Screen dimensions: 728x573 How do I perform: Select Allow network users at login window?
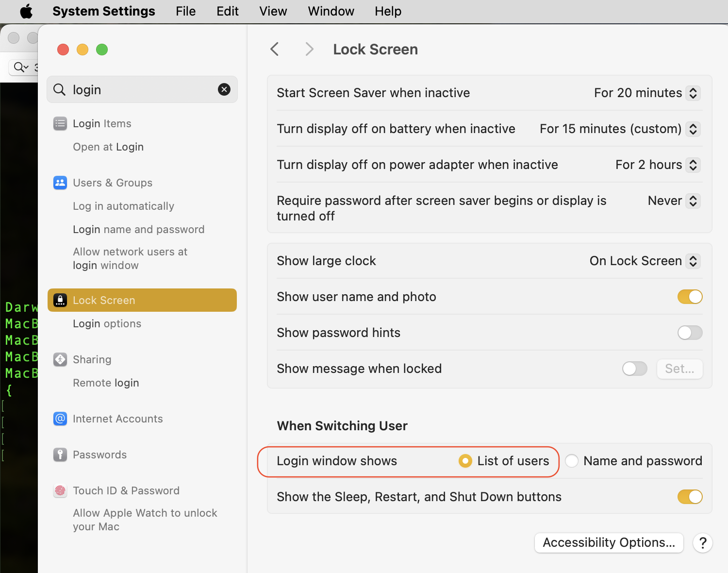click(x=130, y=258)
